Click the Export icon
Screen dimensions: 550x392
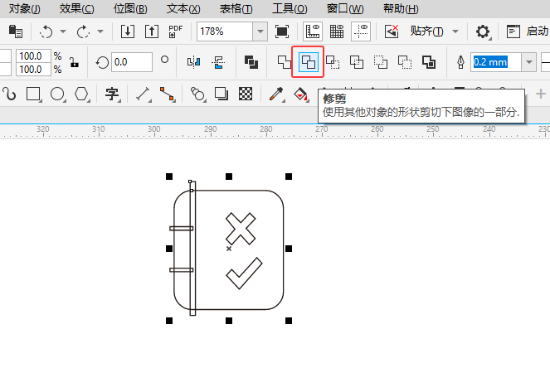click(x=152, y=31)
